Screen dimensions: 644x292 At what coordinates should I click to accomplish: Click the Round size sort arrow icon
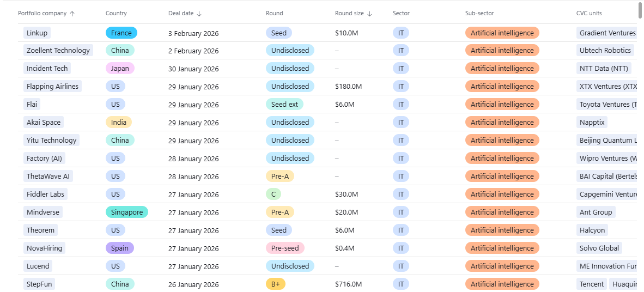click(x=369, y=14)
